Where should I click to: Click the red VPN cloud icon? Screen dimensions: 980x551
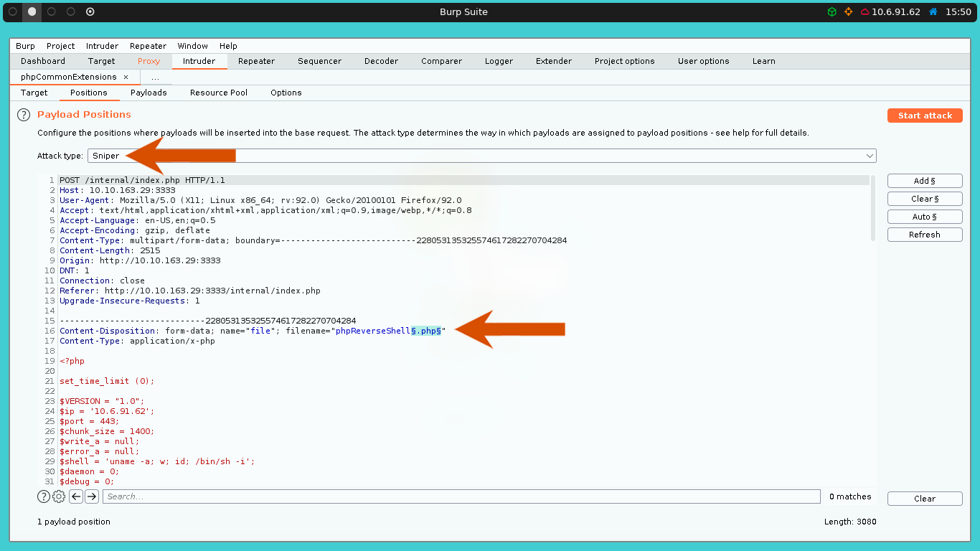coord(865,12)
